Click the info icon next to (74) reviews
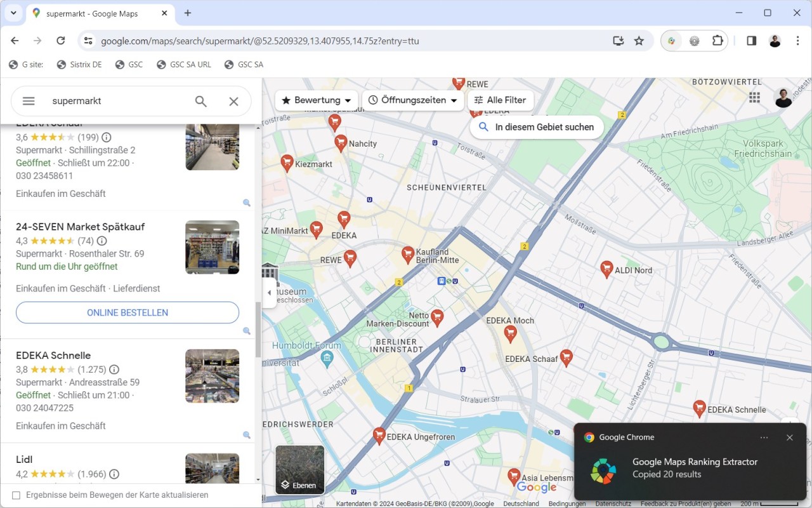The image size is (812, 508). pyautogui.click(x=101, y=241)
